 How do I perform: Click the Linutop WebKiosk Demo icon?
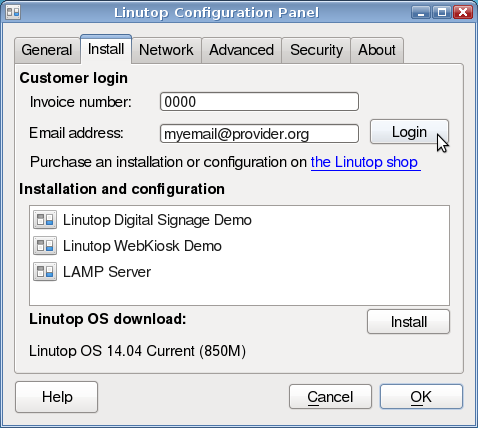[45, 246]
